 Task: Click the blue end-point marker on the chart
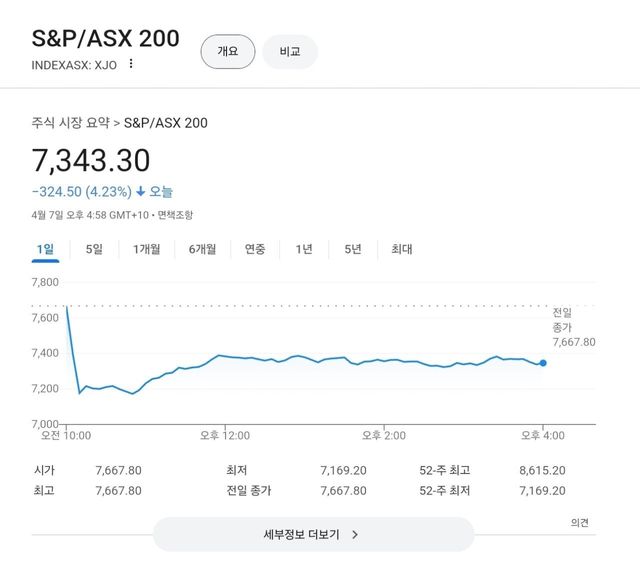(x=543, y=363)
